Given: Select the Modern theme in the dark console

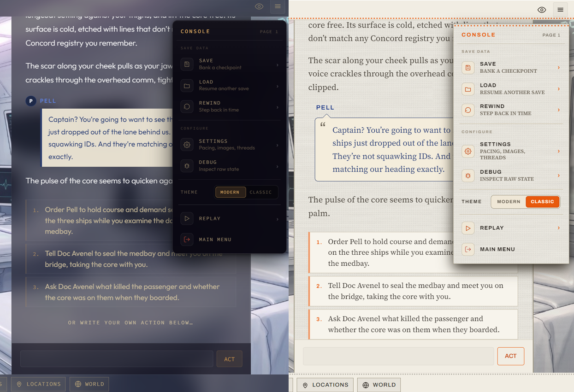Looking at the screenshot, I should (x=230, y=192).
